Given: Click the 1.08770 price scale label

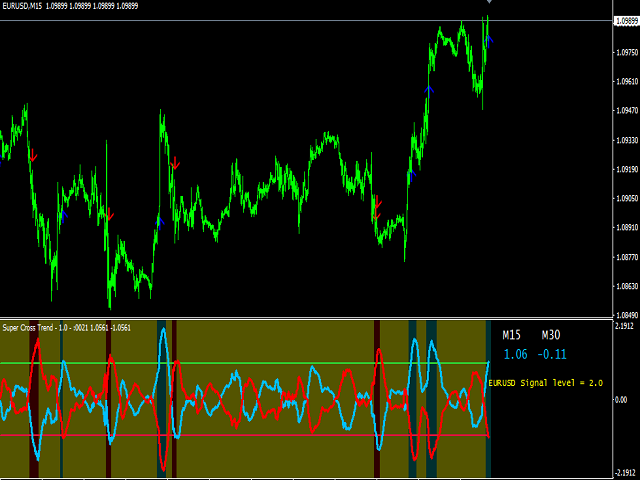Looking at the screenshot, I should tap(627, 257).
